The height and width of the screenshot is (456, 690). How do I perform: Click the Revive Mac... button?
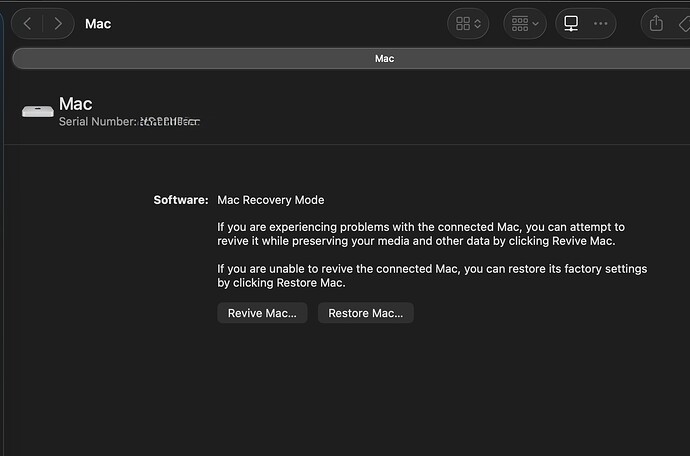tap(262, 313)
